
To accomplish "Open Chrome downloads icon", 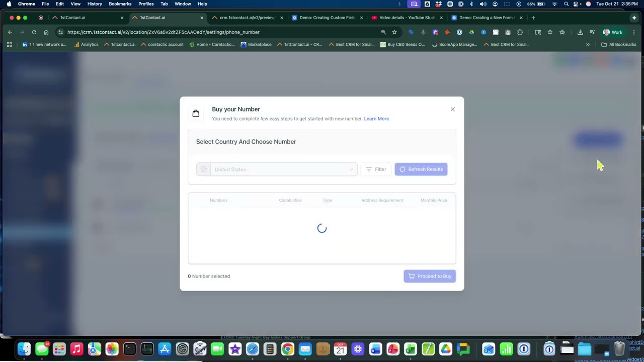I will point(580,32).
